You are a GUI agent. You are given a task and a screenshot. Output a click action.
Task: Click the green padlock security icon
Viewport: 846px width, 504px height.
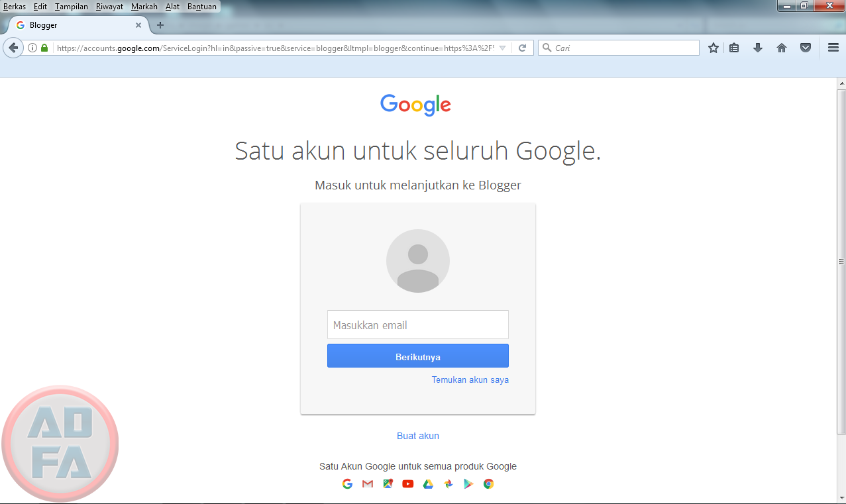(44, 48)
